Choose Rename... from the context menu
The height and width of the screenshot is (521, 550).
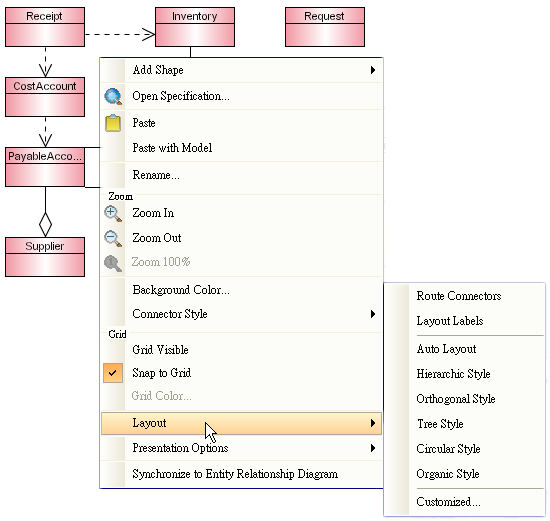[241, 175]
